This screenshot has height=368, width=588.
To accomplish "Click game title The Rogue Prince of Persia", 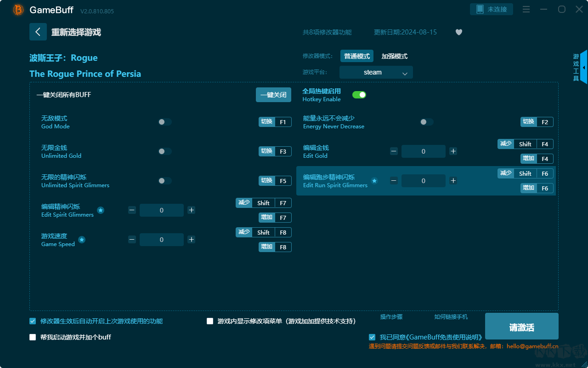I will pyautogui.click(x=85, y=74).
